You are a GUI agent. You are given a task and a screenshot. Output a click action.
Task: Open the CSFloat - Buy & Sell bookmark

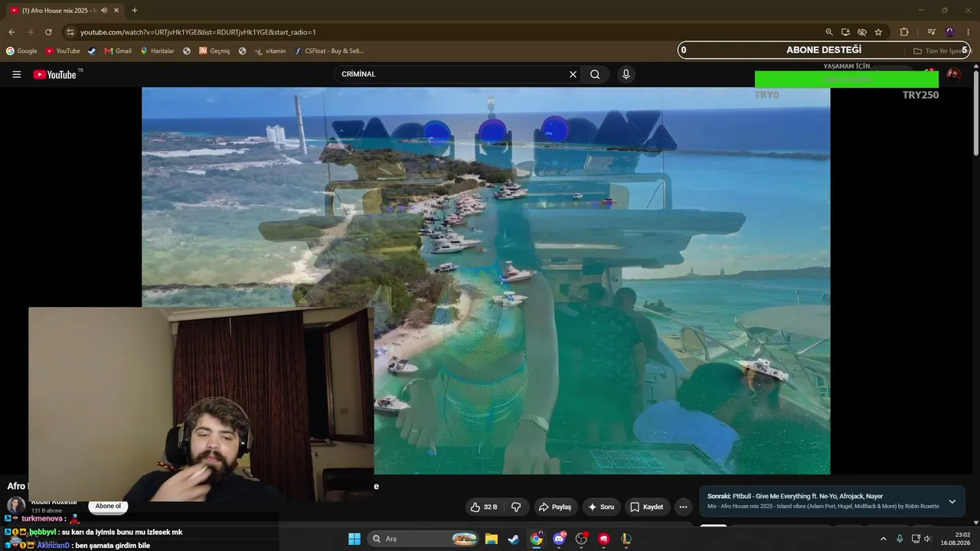pos(328,51)
